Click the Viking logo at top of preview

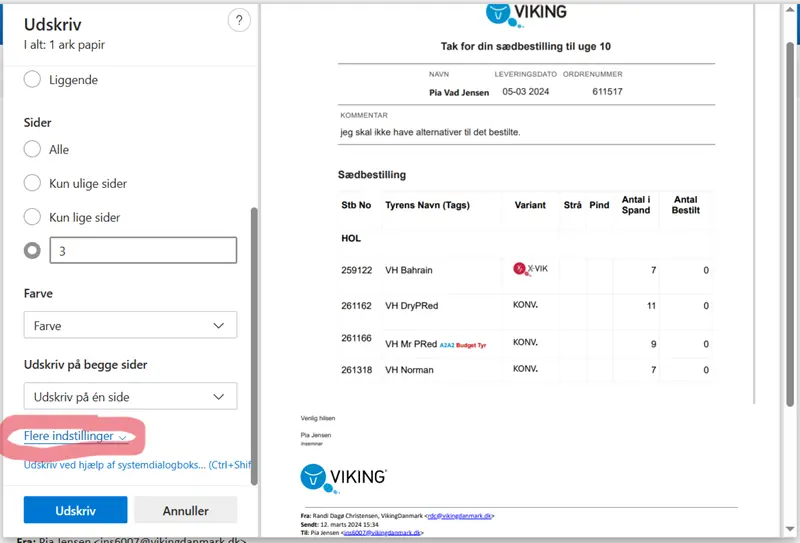click(x=525, y=13)
